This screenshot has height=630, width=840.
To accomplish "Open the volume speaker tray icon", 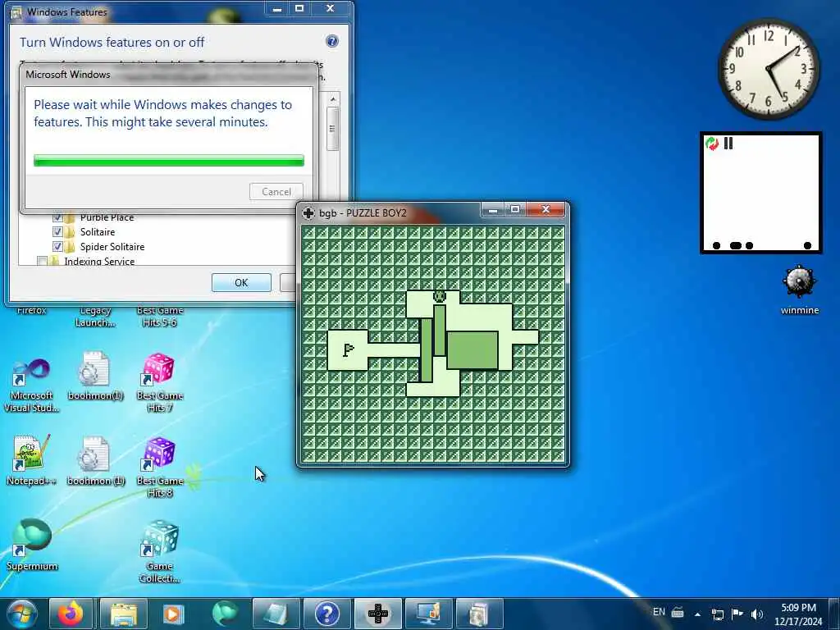I will tap(756, 614).
